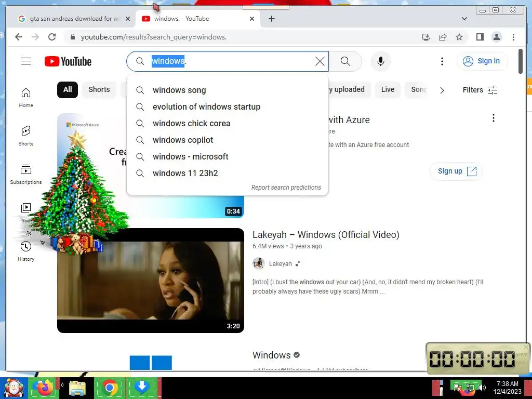Bookmark this page with star
Screen dimensions: 532x399
click(459, 37)
